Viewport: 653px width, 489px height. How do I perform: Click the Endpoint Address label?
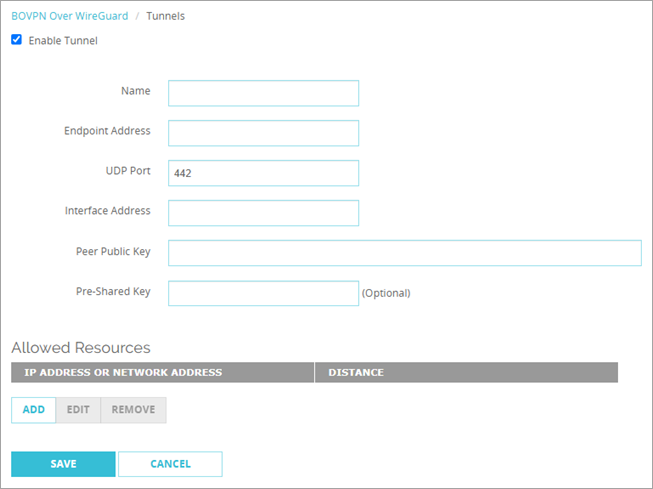[107, 131]
